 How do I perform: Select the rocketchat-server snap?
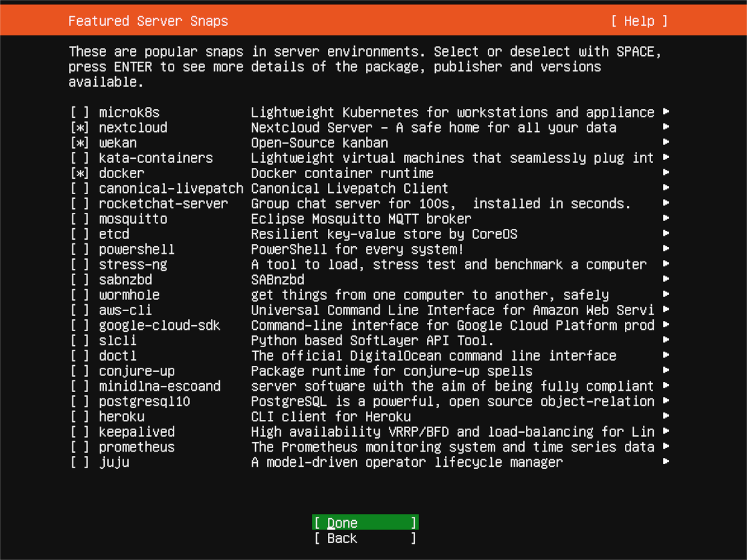pos(81,203)
